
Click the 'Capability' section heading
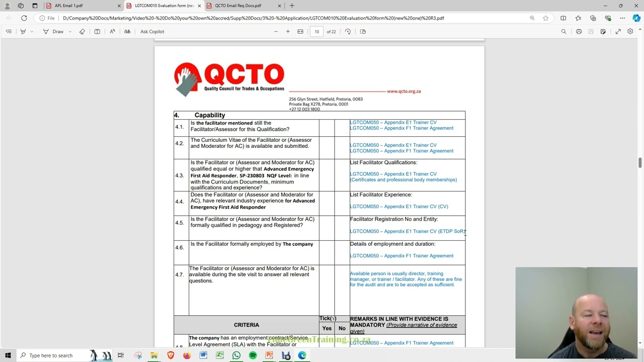coord(210,115)
